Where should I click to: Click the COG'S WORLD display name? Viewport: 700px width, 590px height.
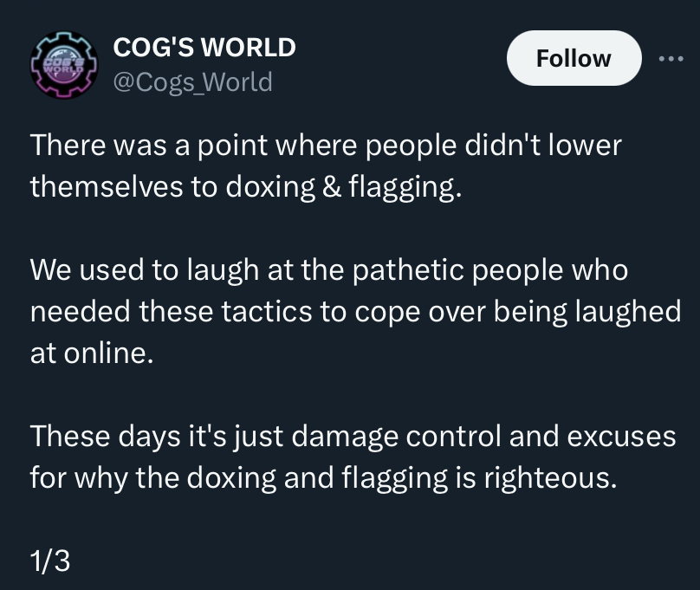point(204,47)
